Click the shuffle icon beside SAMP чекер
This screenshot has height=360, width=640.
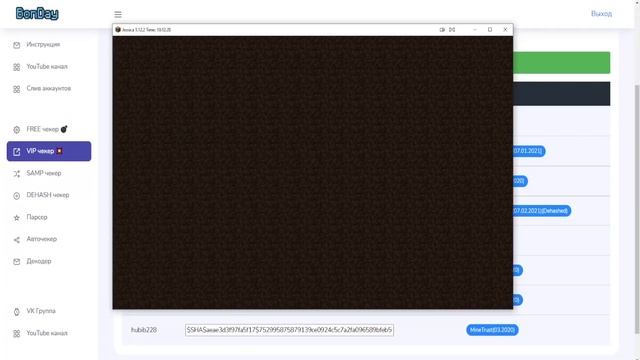point(16,174)
